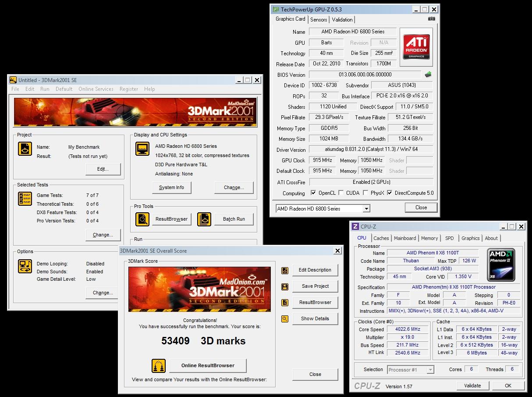Click the OK button in CPU-Z
532x397 pixels.
(508, 386)
